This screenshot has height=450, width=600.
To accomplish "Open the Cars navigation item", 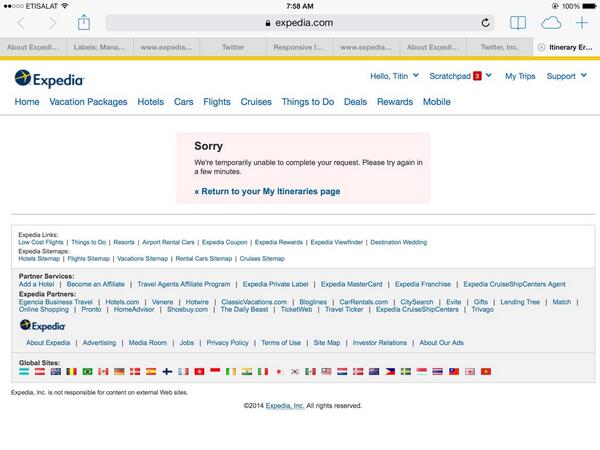I will [x=184, y=102].
